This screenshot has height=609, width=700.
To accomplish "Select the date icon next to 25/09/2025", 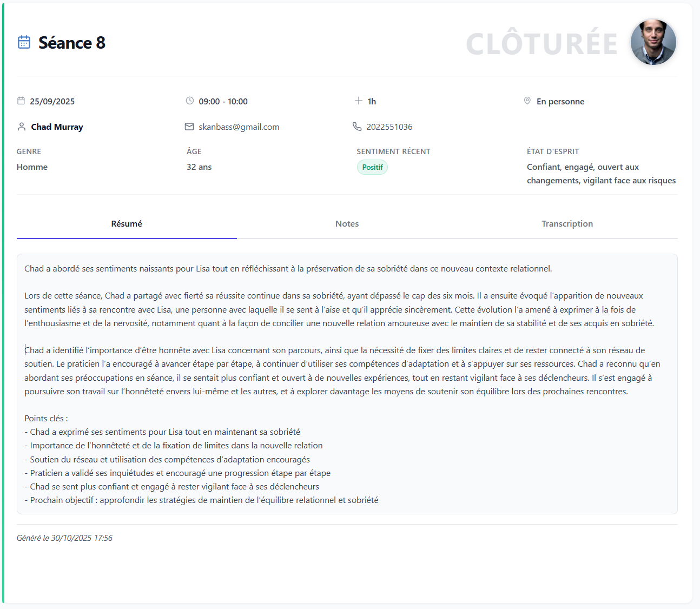I will [21, 101].
